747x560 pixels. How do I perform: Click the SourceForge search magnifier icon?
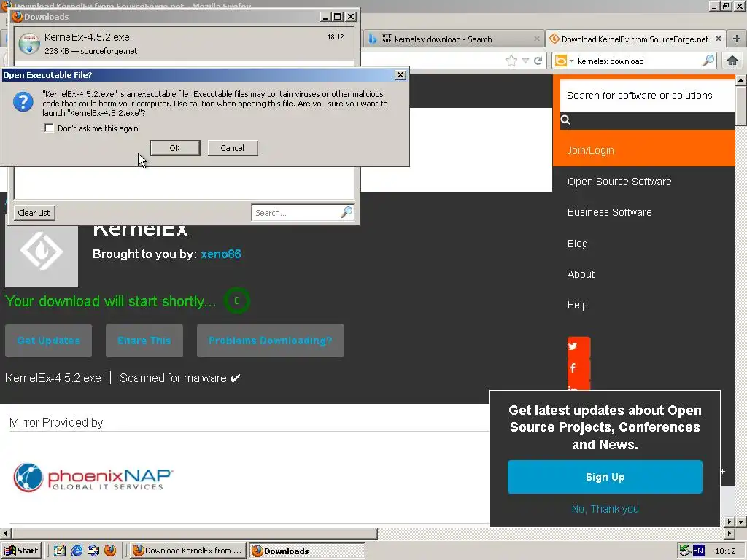click(x=565, y=120)
